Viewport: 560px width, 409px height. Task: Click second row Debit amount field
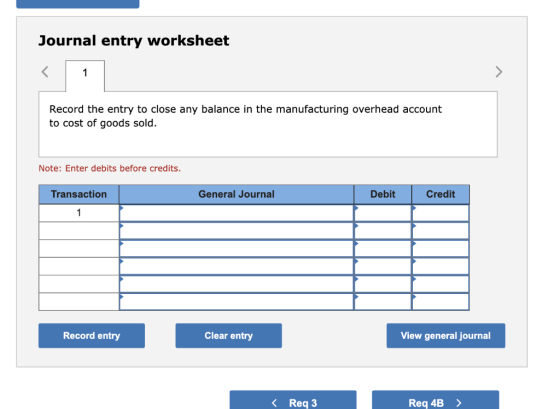tap(382, 231)
